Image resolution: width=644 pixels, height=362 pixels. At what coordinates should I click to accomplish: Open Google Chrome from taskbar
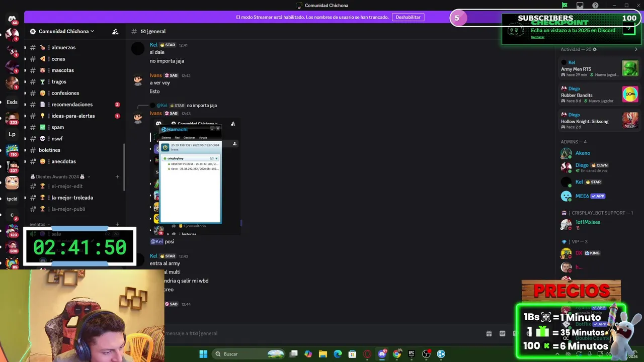397,354
